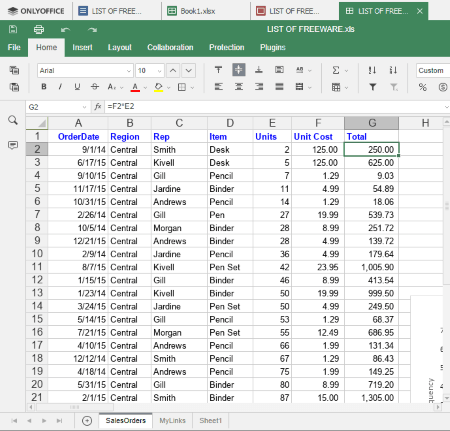The width and height of the screenshot is (450, 431).
Task: Click the Summation function icon
Action: pyautogui.click(x=336, y=70)
